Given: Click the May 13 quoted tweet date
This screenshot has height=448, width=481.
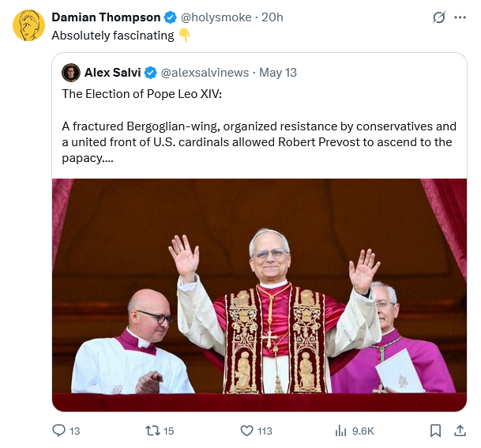Looking at the screenshot, I should [x=278, y=73].
